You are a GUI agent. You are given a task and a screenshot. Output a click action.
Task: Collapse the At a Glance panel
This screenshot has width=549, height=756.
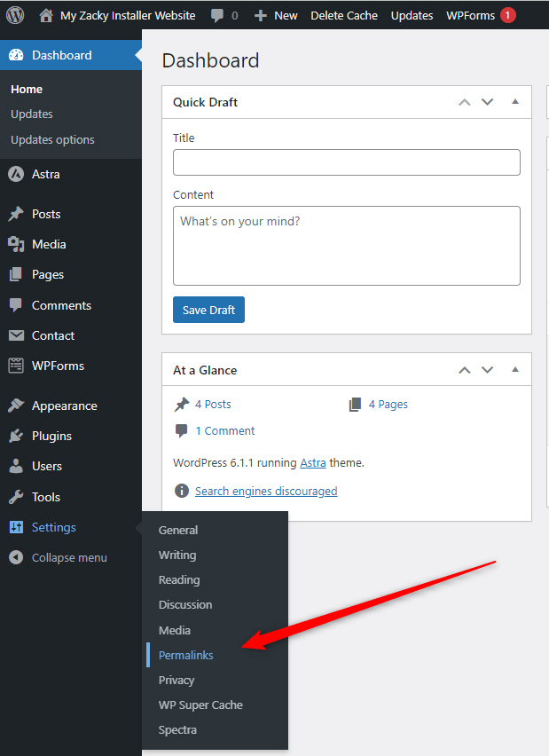tap(514, 370)
